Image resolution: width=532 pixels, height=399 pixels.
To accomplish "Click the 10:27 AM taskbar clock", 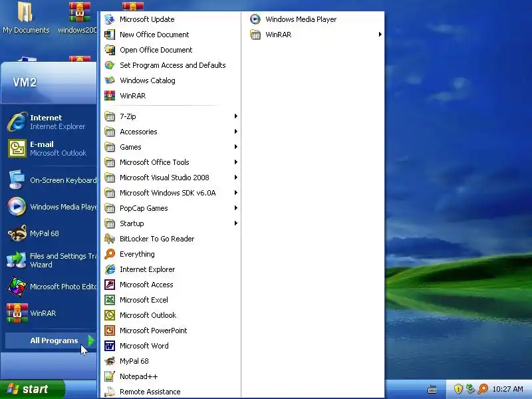I will (507, 389).
